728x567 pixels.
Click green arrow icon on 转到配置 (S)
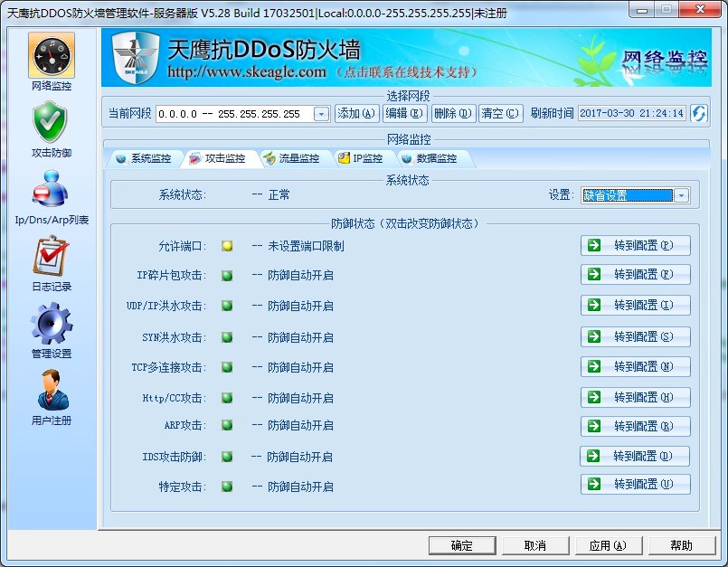(x=594, y=336)
